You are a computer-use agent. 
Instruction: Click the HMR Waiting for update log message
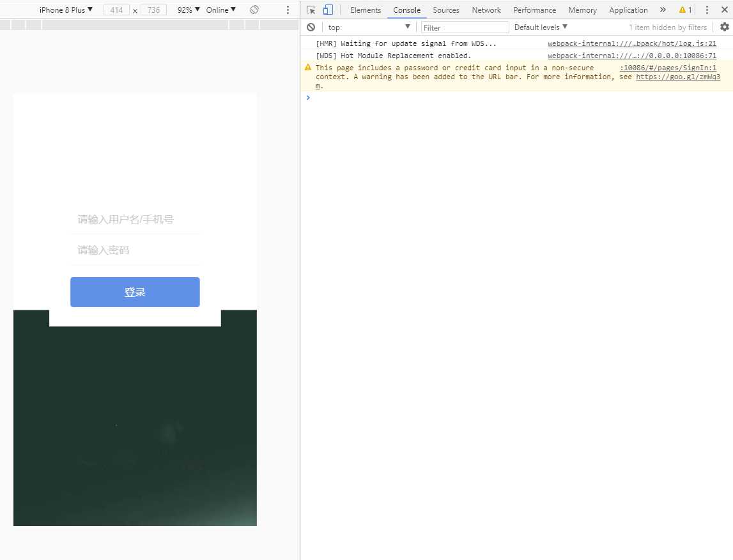pos(406,43)
